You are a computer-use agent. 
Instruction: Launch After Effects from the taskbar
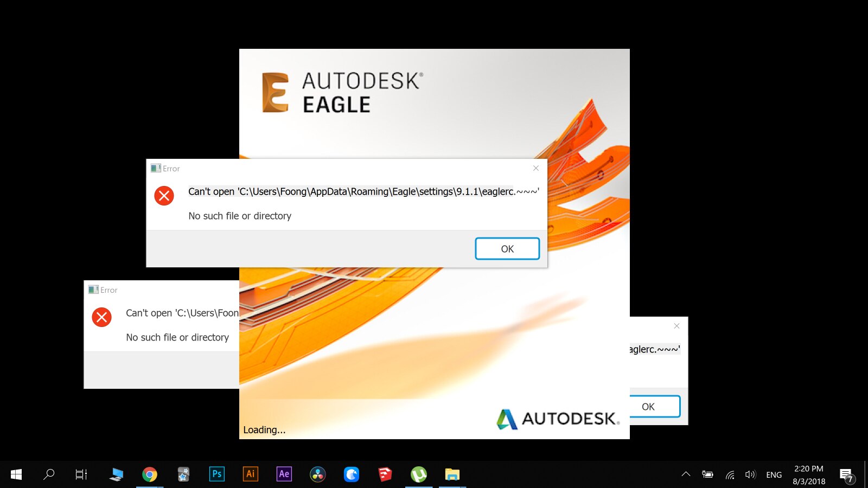pos(284,474)
